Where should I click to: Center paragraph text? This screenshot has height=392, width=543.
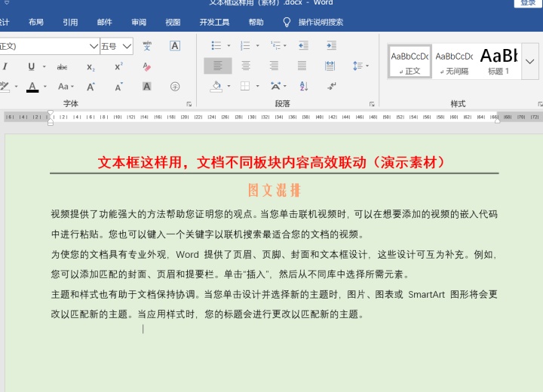[x=246, y=66]
